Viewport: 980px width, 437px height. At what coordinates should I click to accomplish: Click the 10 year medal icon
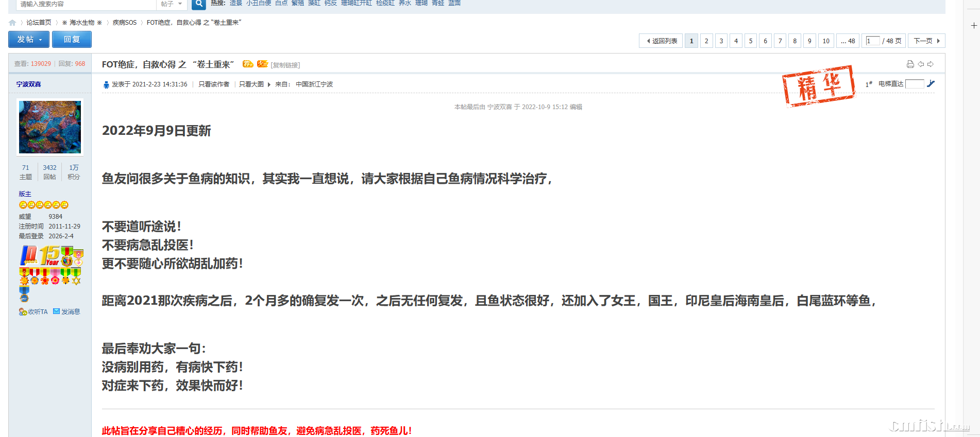click(29, 256)
